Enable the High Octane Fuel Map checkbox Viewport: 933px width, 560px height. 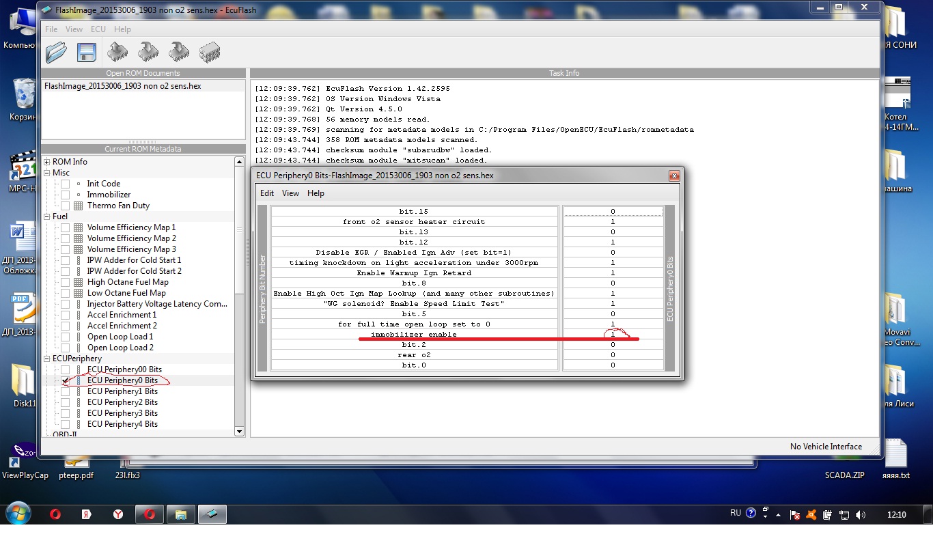tap(66, 282)
